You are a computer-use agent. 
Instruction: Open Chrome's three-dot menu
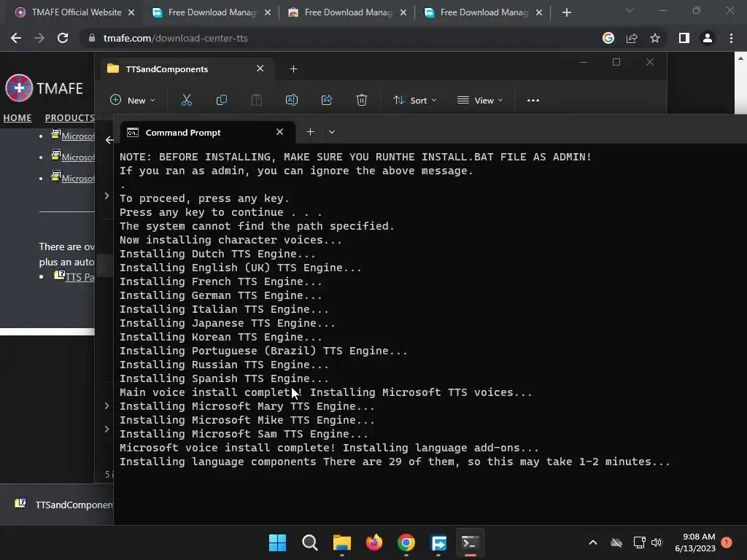[731, 38]
